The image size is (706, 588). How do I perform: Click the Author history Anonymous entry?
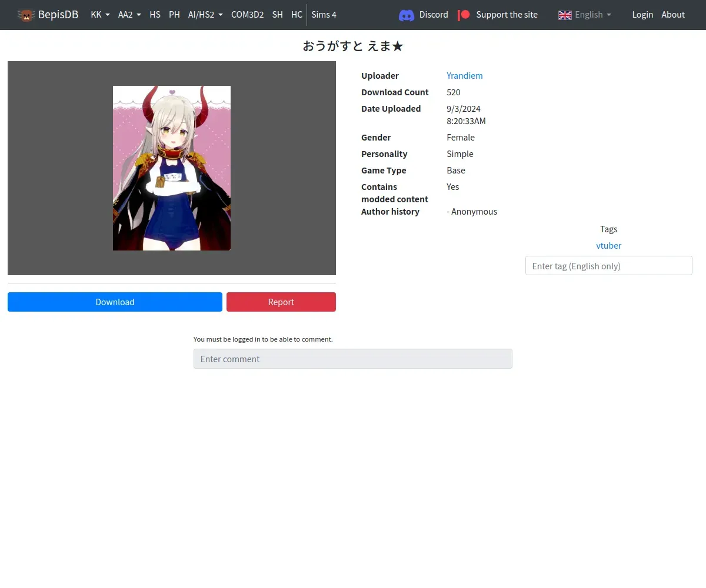[472, 212]
